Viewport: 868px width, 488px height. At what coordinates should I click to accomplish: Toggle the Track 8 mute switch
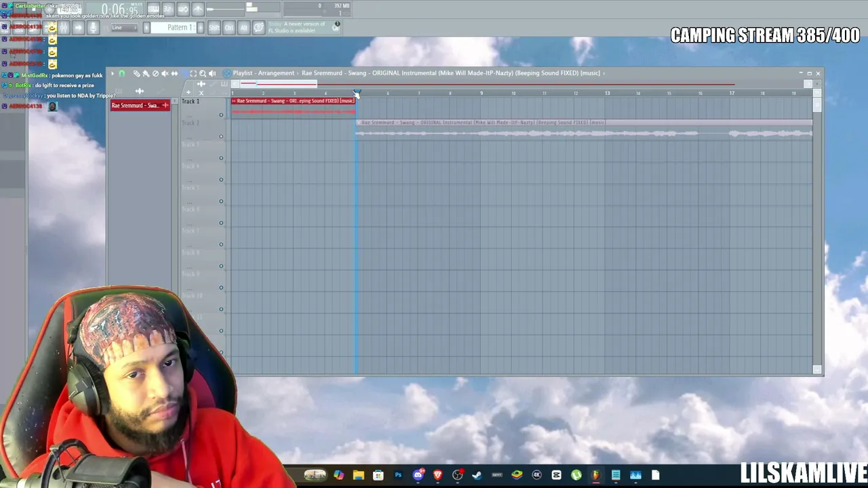tap(221, 266)
